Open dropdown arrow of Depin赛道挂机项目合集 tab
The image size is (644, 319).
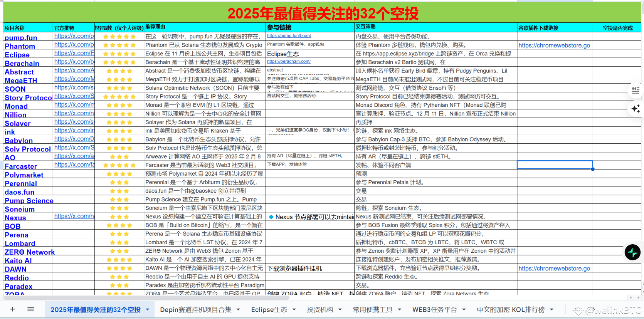click(x=238, y=310)
